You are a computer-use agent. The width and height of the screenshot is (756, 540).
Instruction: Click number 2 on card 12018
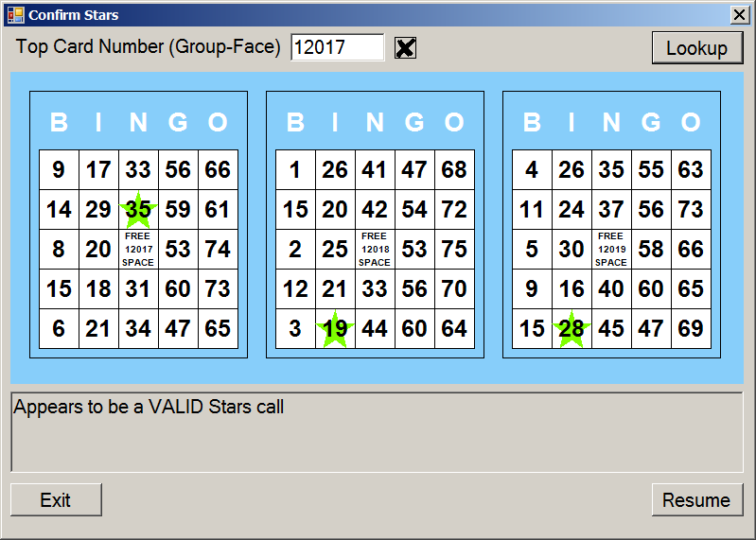(x=295, y=249)
